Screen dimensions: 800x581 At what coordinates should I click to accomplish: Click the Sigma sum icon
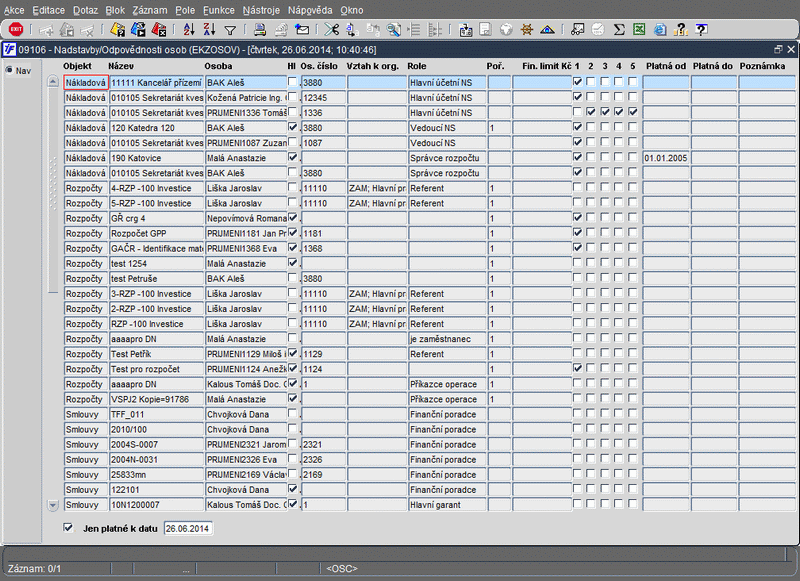pos(619,30)
